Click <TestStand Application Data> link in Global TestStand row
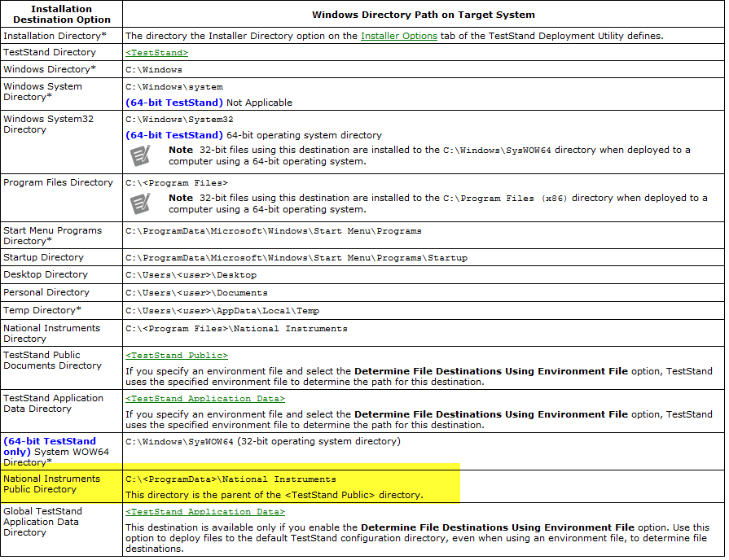This screenshot has width=729, height=560. [205, 512]
